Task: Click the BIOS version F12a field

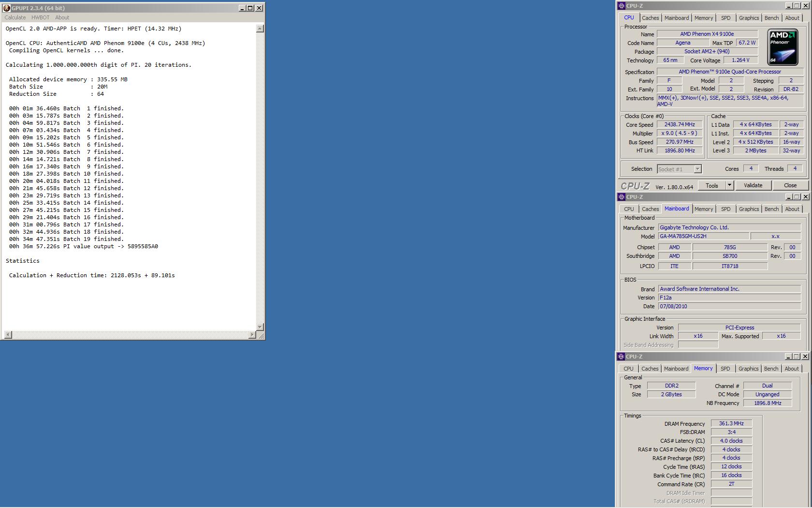Action: [x=729, y=298]
